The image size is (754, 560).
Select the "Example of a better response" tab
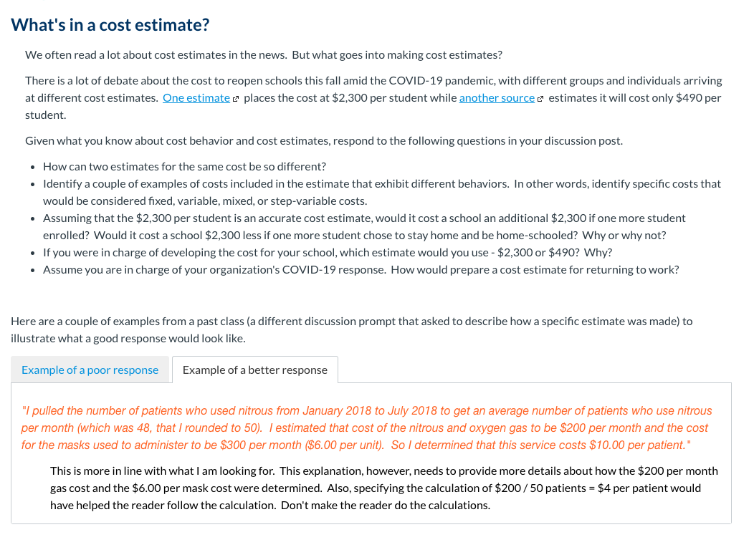click(254, 370)
